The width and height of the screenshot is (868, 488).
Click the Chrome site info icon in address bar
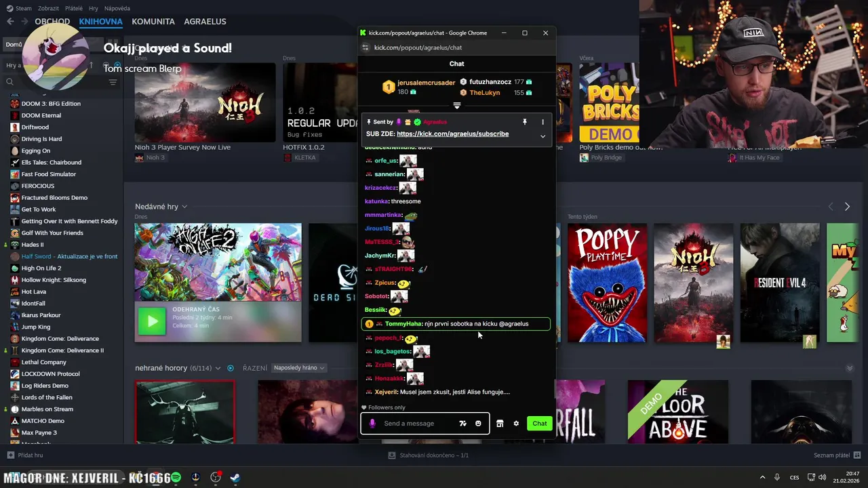point(366,47)
